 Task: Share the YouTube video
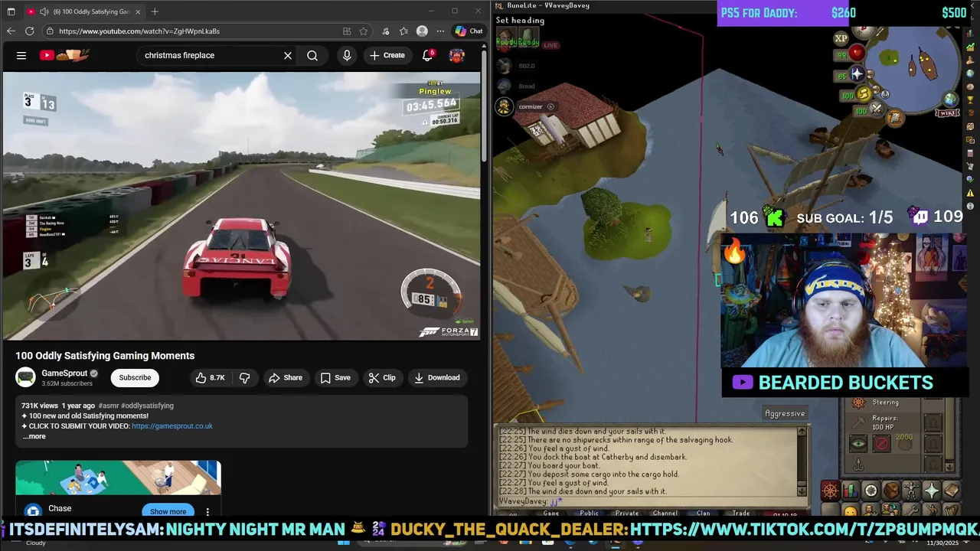pos(286,377)
